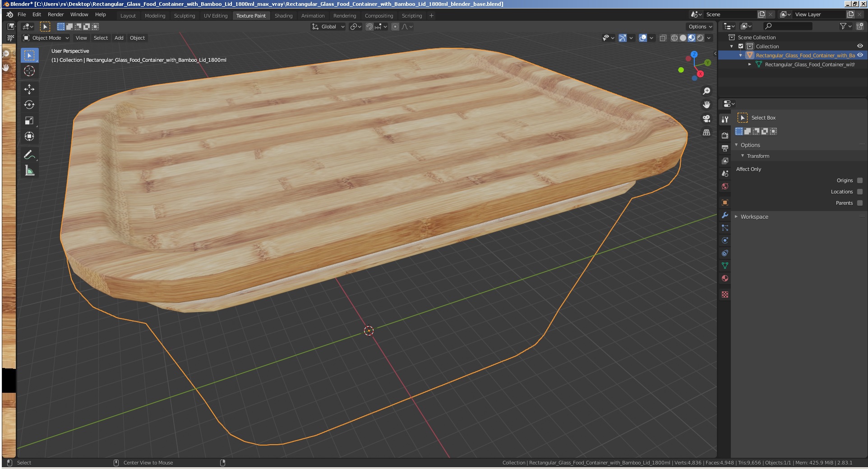Switch to the UV Editing workspace tab
The width and height of the screenshot is (868, 469).
coord(216,16)
